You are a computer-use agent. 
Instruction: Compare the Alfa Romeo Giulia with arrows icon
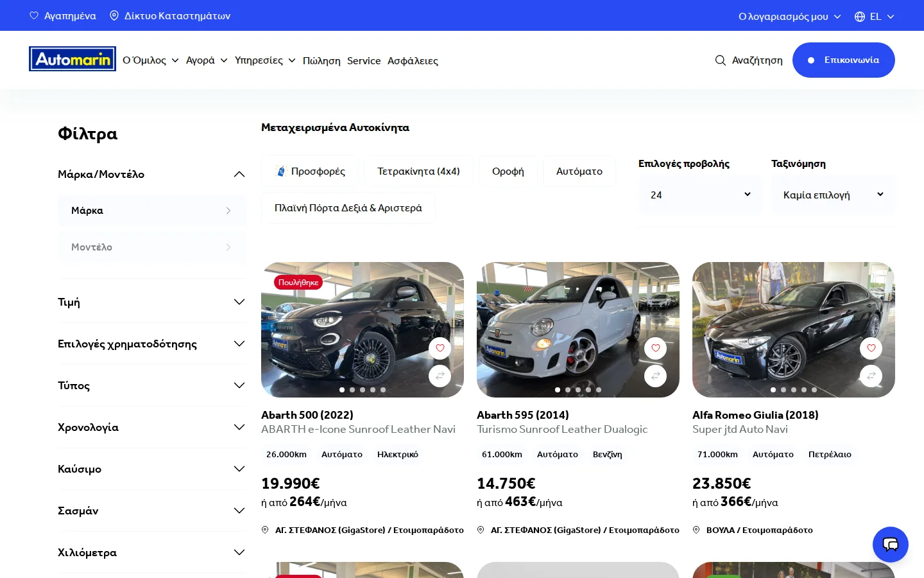[871, 376]
